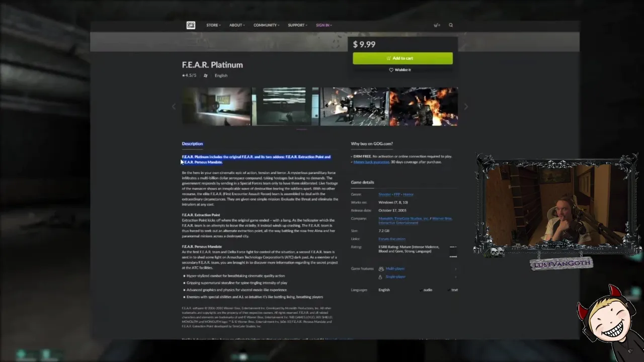Expand the Community dropdown
Viewport: 644px width, 362px height.
point(266,25)
